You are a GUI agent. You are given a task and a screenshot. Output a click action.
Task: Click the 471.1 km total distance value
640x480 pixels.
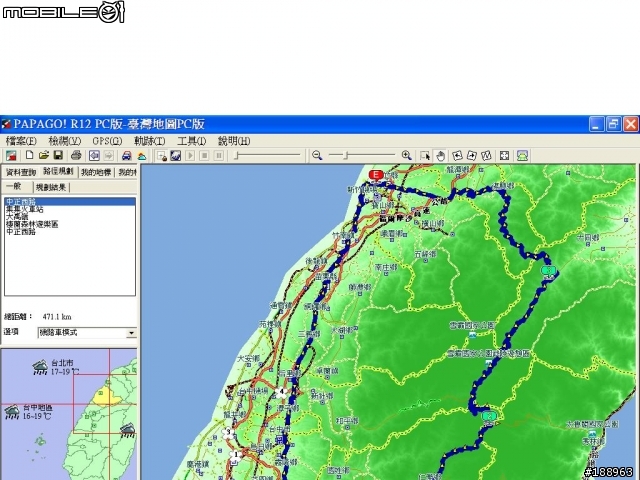pos(57,317)
